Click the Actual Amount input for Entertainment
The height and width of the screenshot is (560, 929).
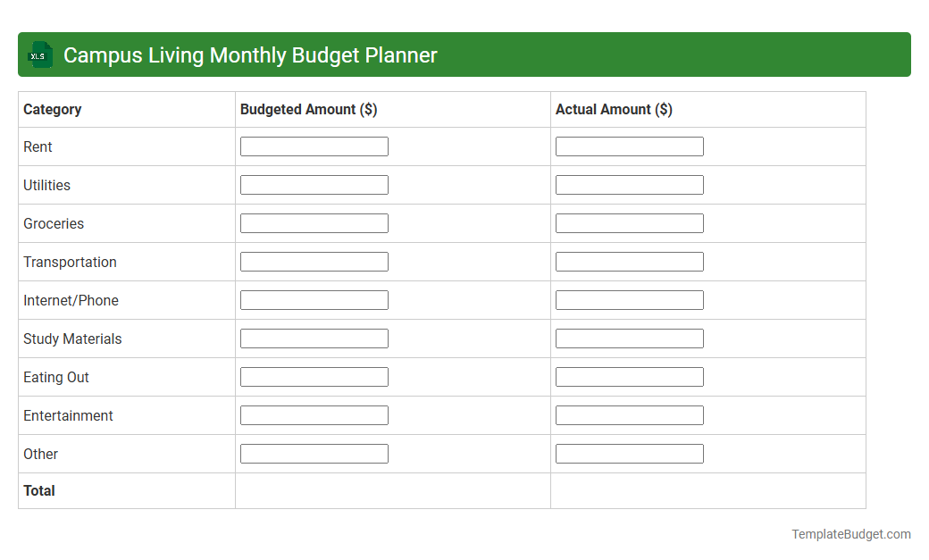[x=629, y=414]
